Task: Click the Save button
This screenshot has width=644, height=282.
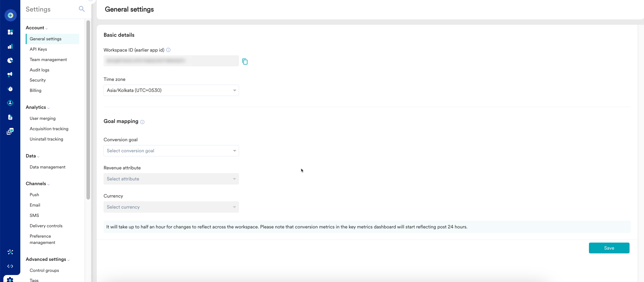Action: [609, 248]
